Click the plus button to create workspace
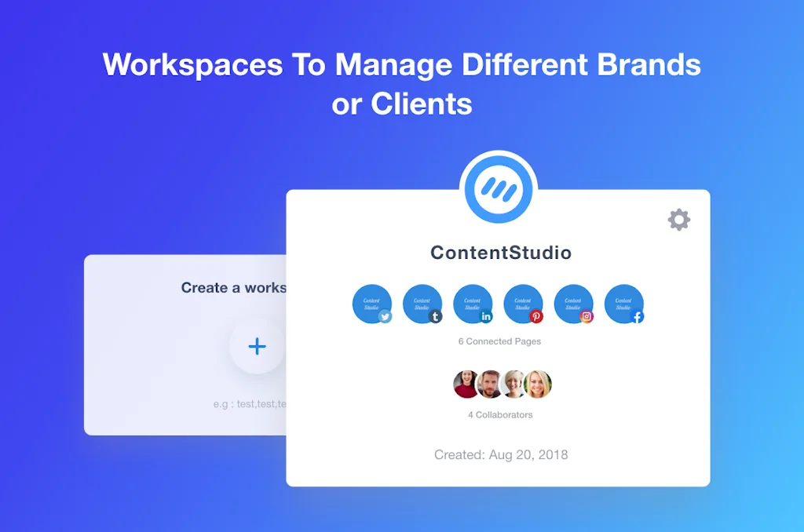 pyautogui.click(x=257, y=346)
